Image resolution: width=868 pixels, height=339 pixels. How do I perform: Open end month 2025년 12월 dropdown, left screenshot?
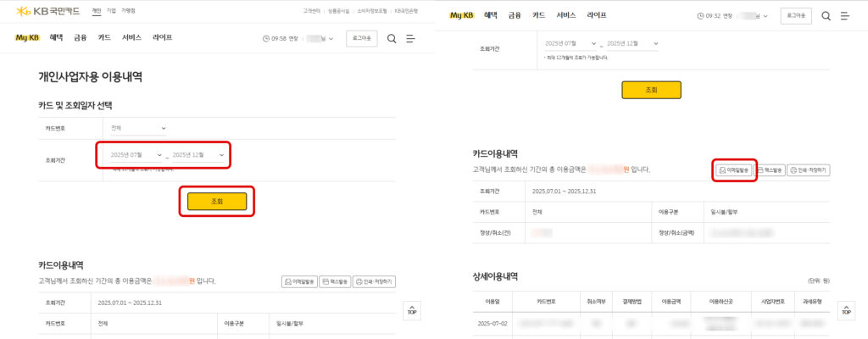point(198,155)
